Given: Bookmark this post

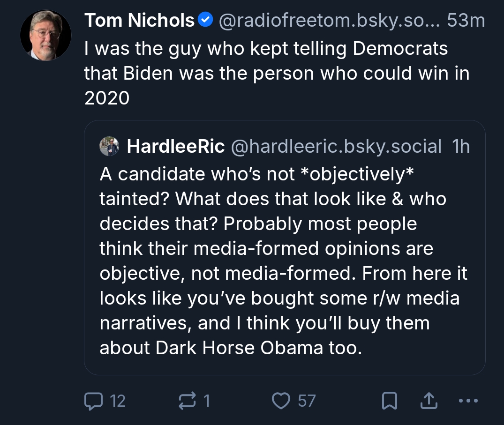Looking at the screenshot, I should click(390, 401).
